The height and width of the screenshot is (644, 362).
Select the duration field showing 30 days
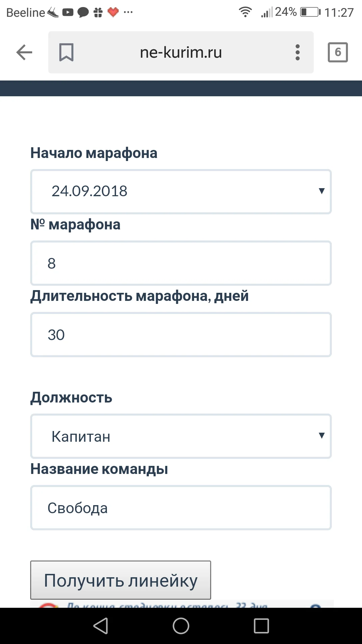181,334
